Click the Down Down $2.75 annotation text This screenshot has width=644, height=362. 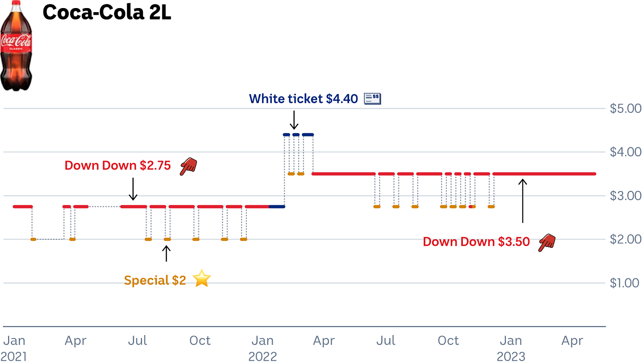pyautogui.click(x=118, y=166)
